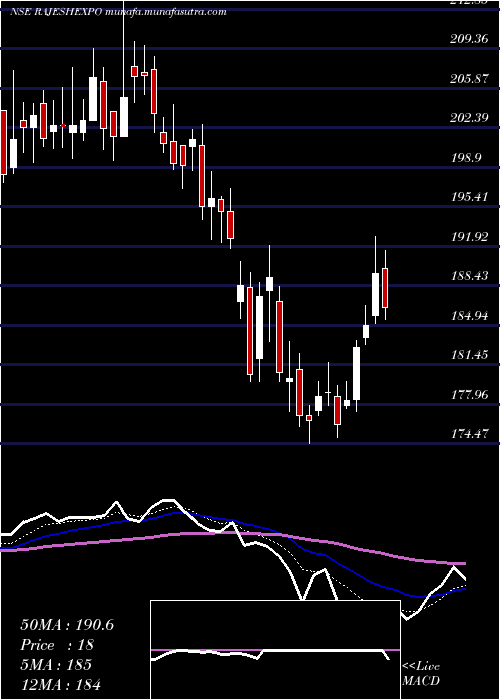This screenshot has width=500, height=700.
Task: Select the 205.87 price axis label
Action: 469,79
